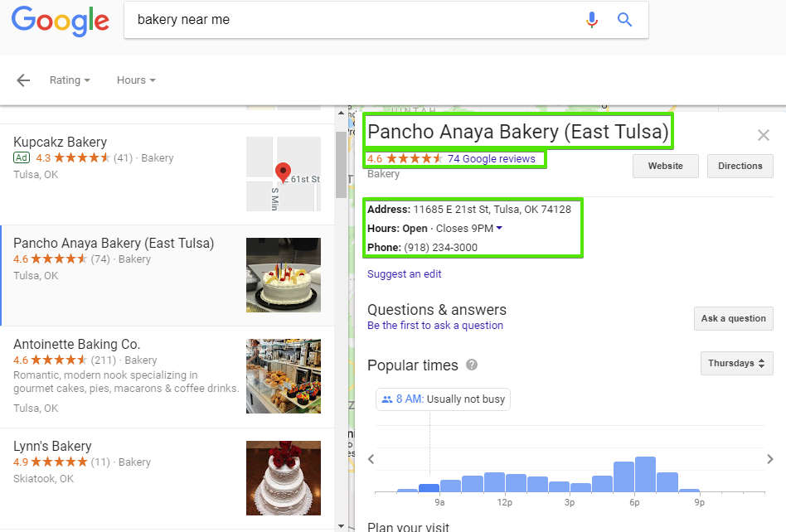Click the Google logo

point(61,21)
